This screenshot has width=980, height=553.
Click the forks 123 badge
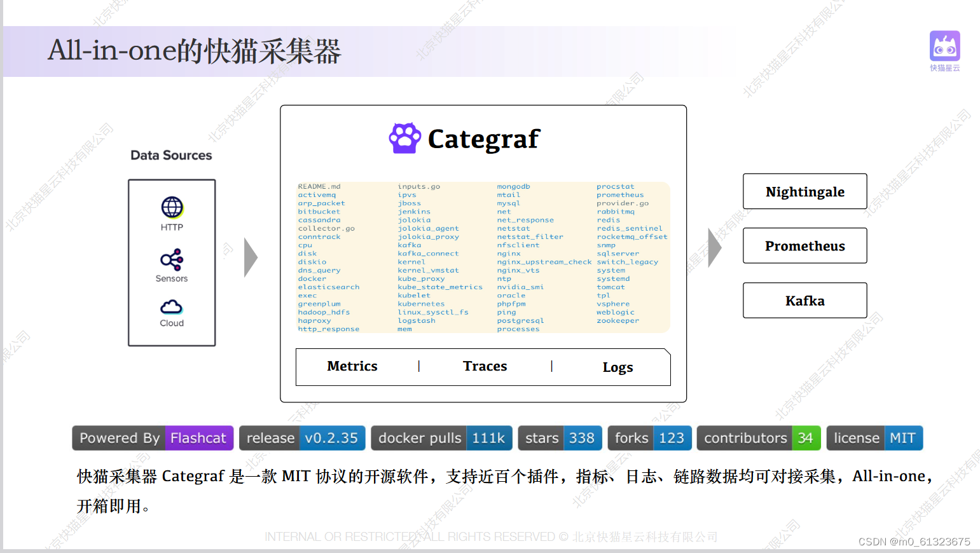[x=649, y=438]
